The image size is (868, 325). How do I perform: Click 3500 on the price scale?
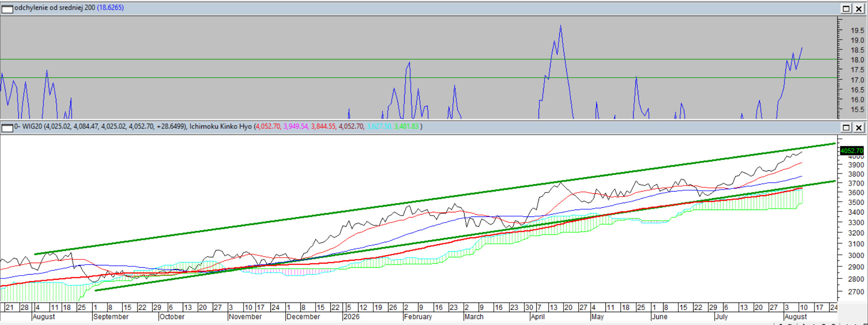pos(856,203)
